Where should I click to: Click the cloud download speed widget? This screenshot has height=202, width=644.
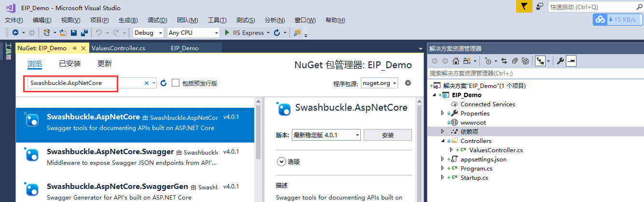[x=618, y=20]
